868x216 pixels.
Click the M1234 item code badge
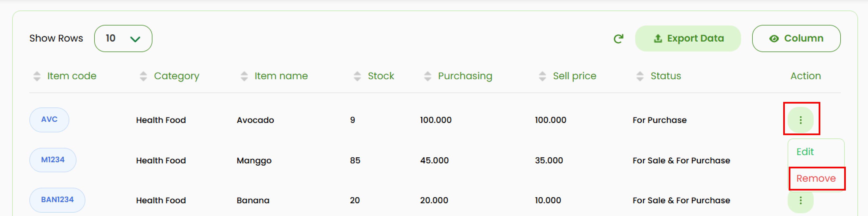click(53, 160)
